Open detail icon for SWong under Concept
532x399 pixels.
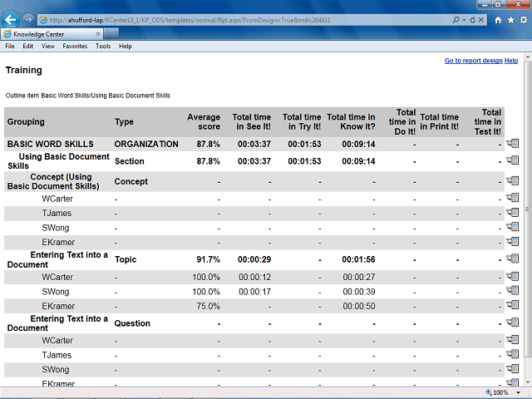513,227
